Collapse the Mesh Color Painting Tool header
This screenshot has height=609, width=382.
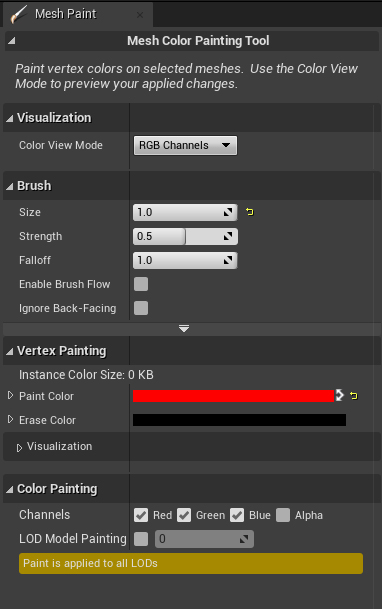(12, 40)
